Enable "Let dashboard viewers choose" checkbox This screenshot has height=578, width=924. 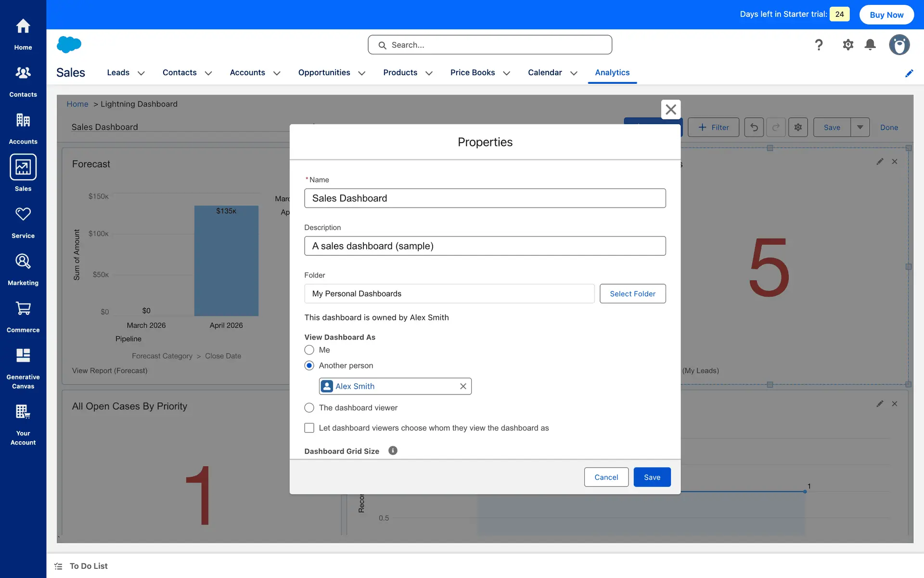tap(309, 428)
